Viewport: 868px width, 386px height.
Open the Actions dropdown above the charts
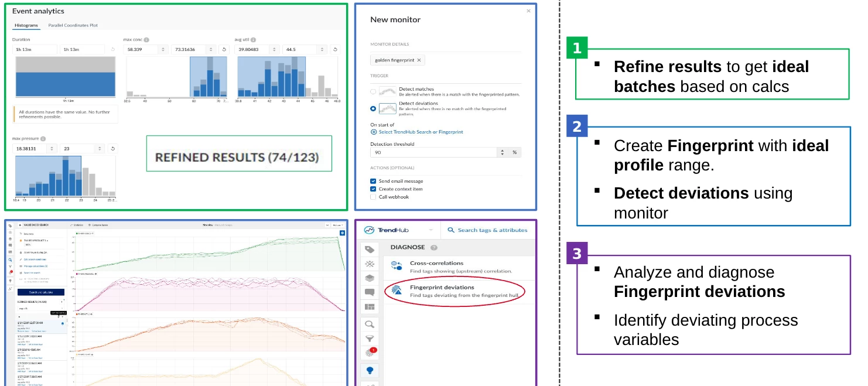click(337, 225)
